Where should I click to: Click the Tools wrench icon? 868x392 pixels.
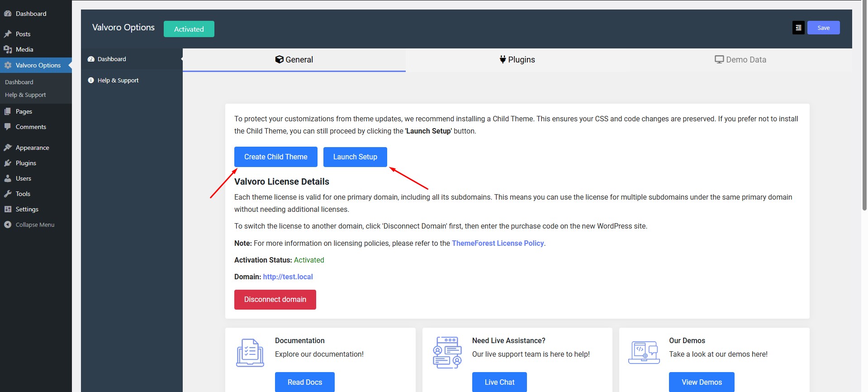coord(8,194)
